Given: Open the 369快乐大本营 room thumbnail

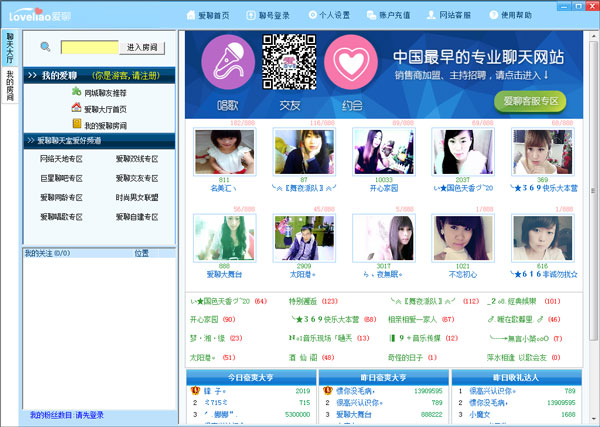Looking at the screenshot, I should click(x=543, y=152).
